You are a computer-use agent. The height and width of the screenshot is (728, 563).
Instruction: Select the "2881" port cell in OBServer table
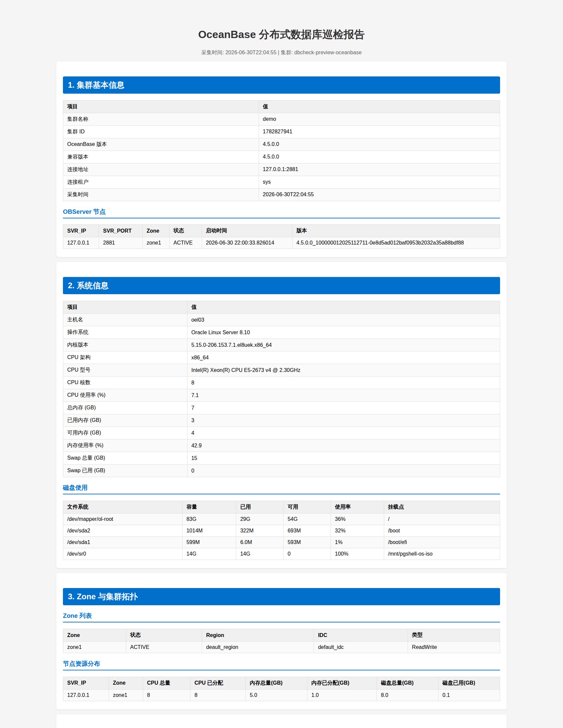(x=109, y=243)
